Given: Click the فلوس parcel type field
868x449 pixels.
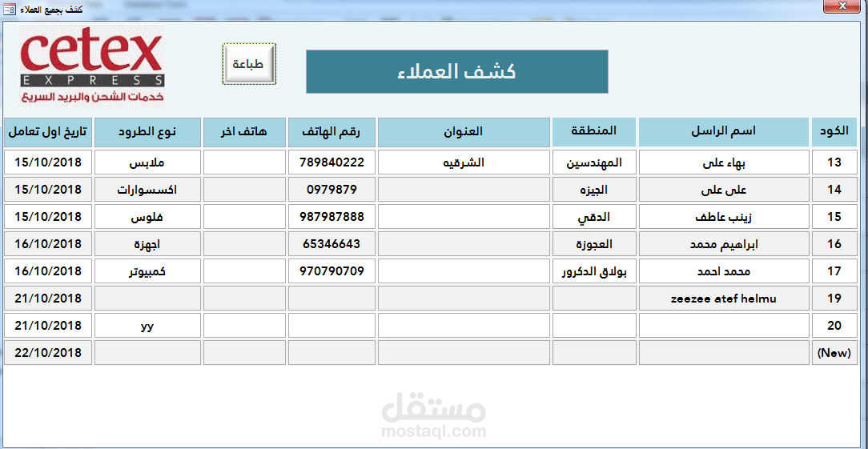Looking at the screenshot, I should pyautogui.click(x=147, y=216).
